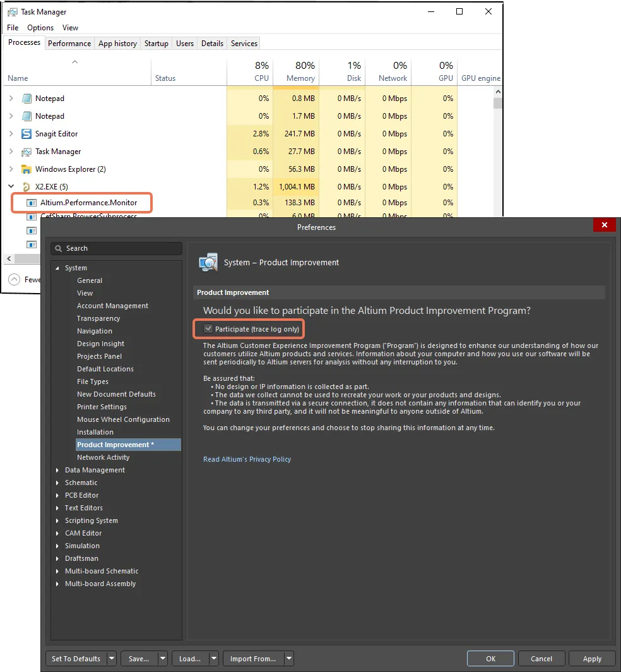Select Mouse Wheel Configuration page

click(x=123, y=419)
